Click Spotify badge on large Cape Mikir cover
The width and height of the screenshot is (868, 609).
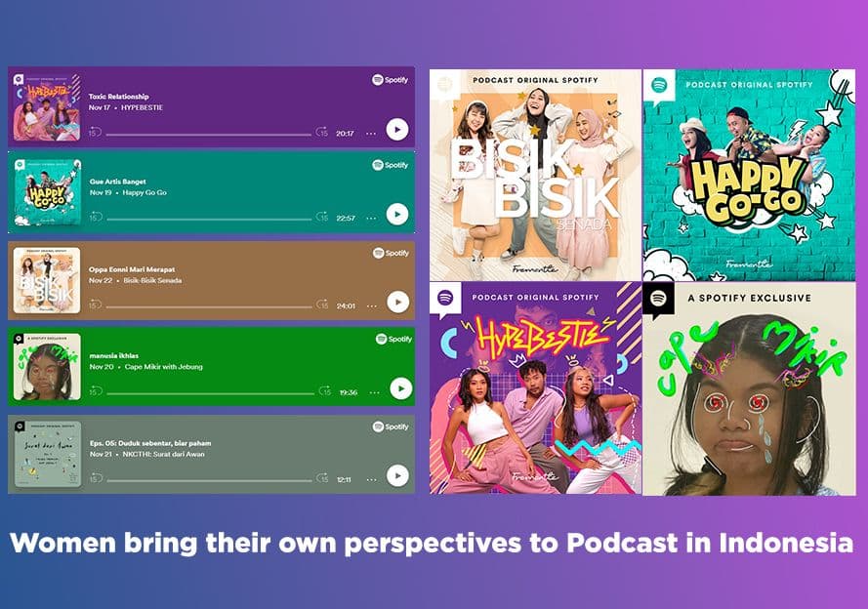(658, 300)
